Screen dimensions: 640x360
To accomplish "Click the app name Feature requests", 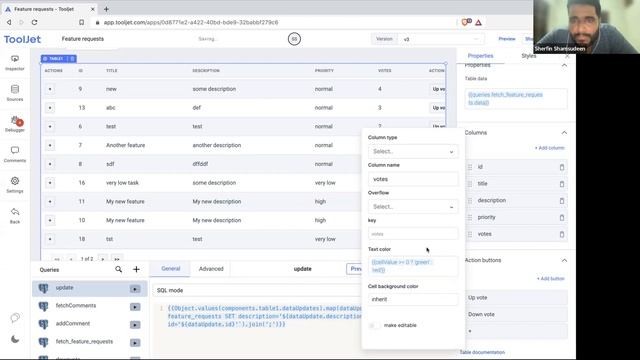I will 83,39.
